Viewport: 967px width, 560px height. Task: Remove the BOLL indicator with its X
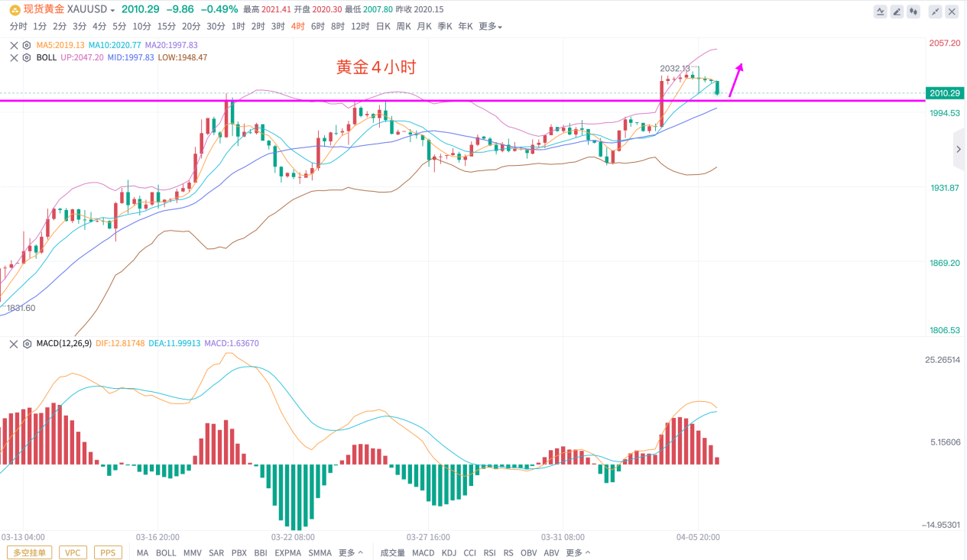(14, 57)
